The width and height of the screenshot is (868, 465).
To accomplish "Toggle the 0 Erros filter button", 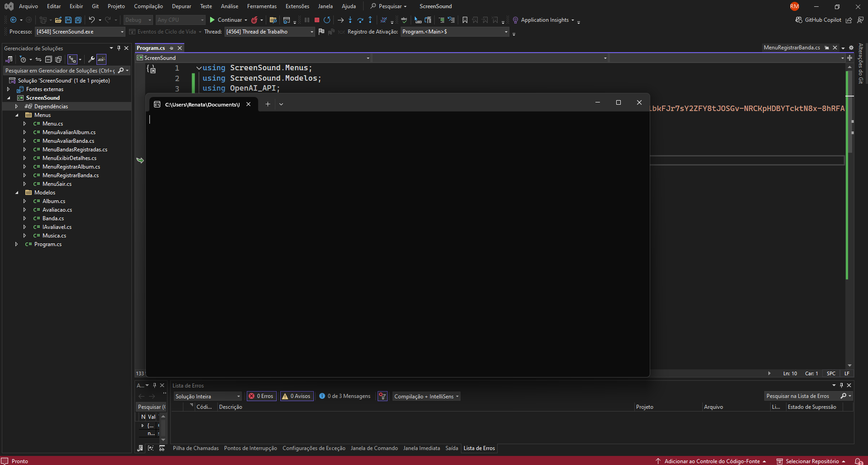I will click(x=261, y=396).
